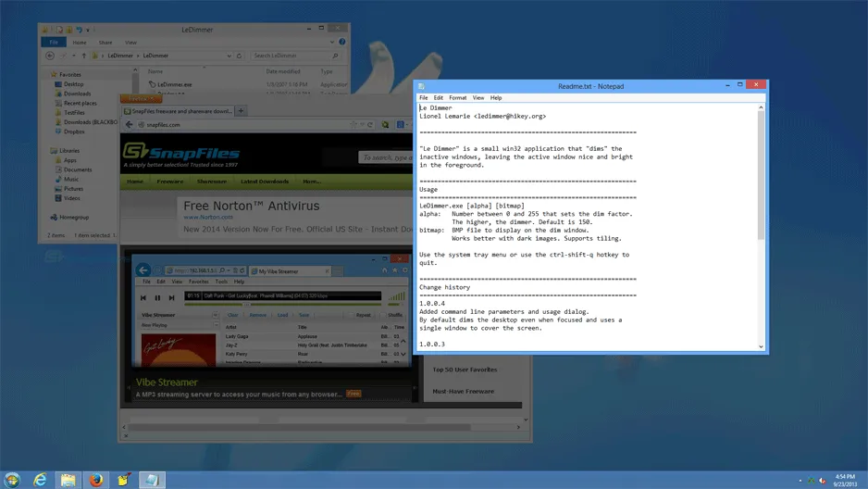Viewport: 868px width, 489px height.
Task: Open the Start button on taskbar
Action: pyautogui.click(x=12, y=480)
